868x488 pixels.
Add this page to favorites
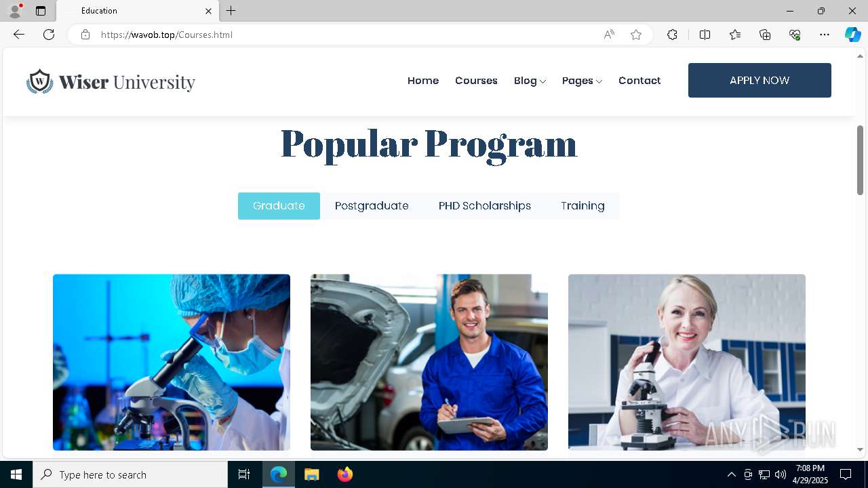click(x=636, y=35)
